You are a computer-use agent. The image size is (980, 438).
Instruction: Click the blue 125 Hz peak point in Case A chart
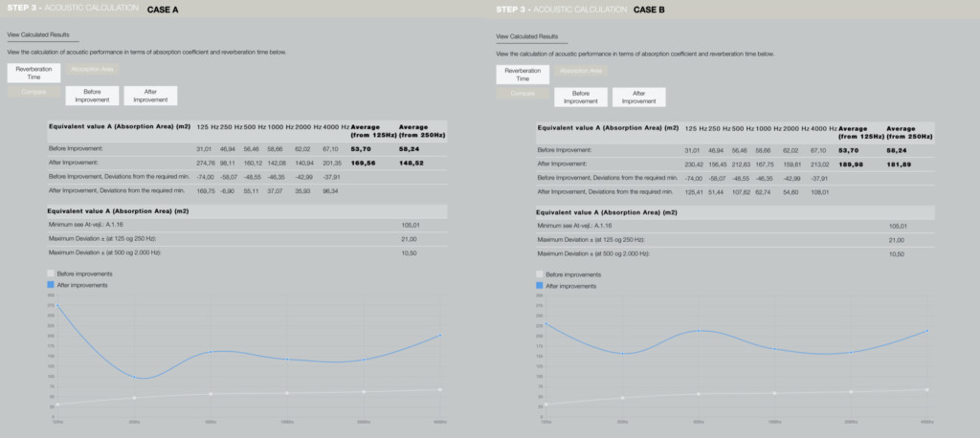point(56,305)
